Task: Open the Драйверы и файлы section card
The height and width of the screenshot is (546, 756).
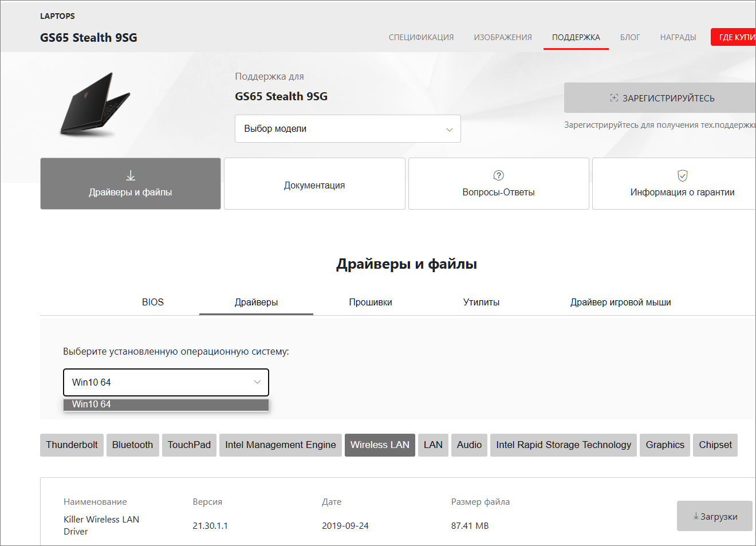Action: (x=131, y=184)
